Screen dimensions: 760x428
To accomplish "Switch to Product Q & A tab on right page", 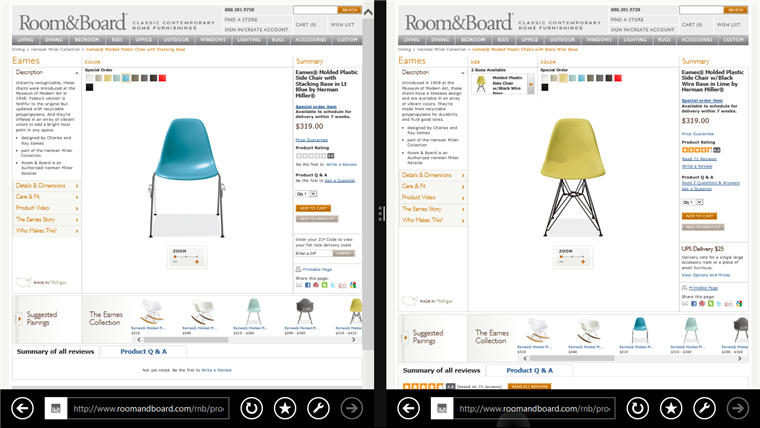I will point(529,370).
